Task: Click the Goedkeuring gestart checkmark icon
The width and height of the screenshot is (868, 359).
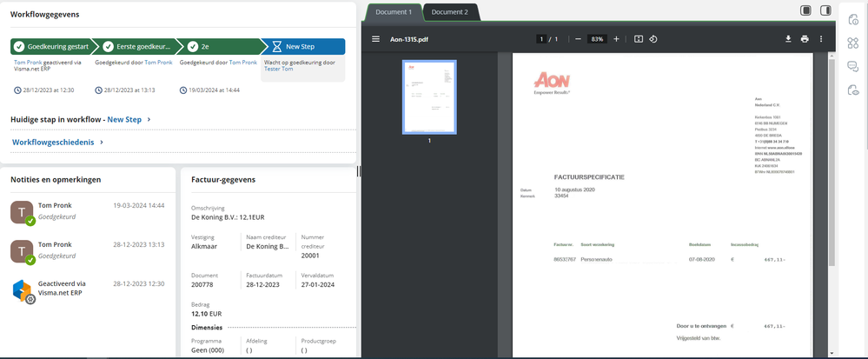Action: pyautogui.click(x=19, y=47)
